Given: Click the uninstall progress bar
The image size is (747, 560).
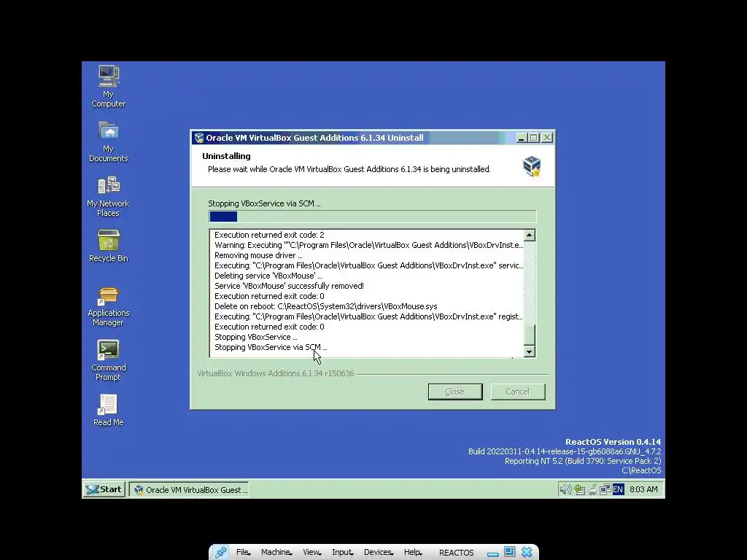Looking at the screenshot, I should pyautogui.click(x=373, y=217).
